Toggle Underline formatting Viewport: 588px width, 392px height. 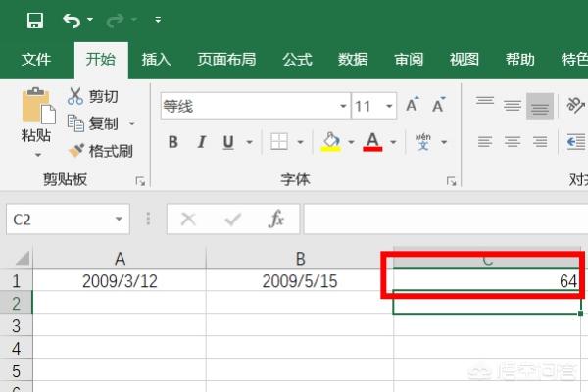(x=228, y=142)
